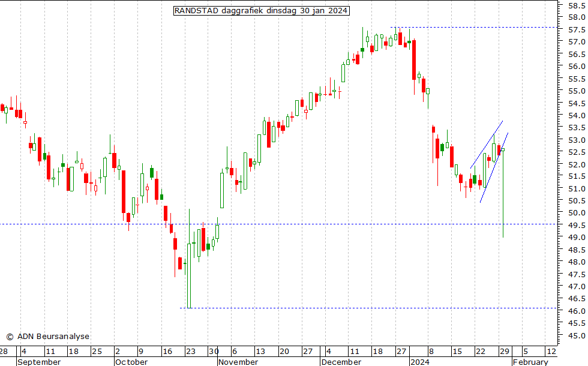588x366 pixels.
Task: Select the 51.5 price axis label
Action: click(x=577, y=176)
